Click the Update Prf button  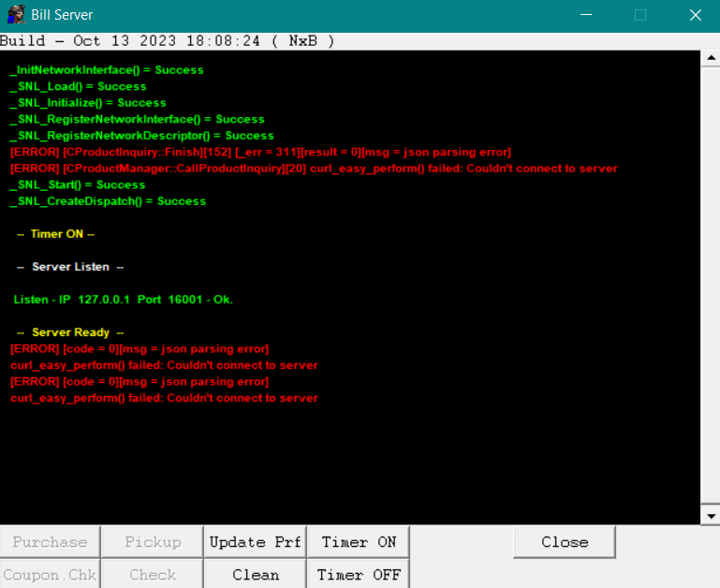(x=255, y=542)
